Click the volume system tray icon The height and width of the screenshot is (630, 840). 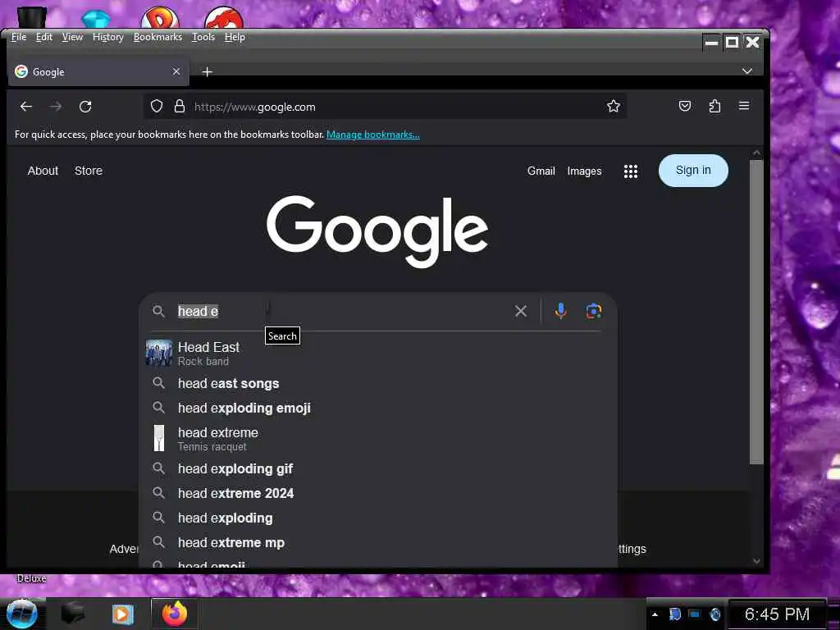(x=714, y=614)
